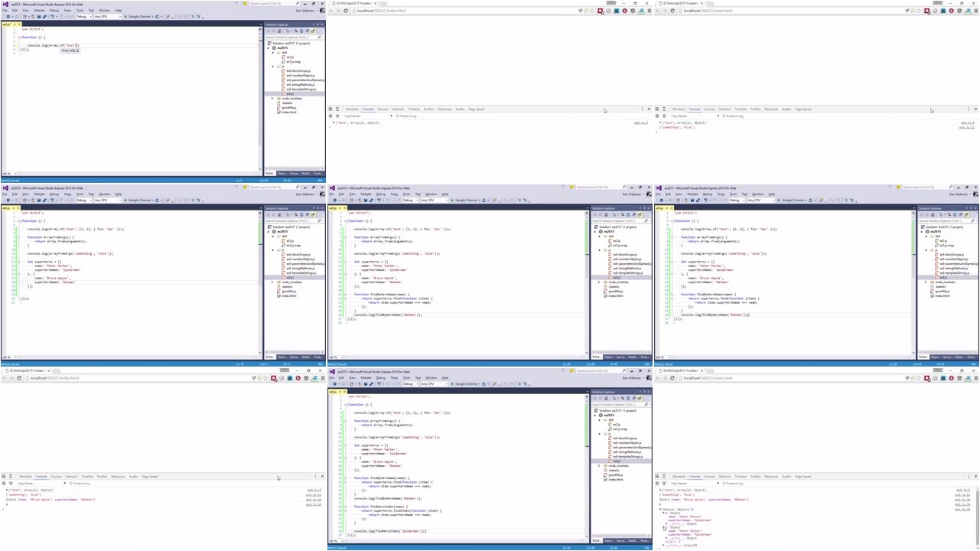980x551 pixels.
Task: Toggle inspect element icon in Chrome with one console line
Action: tap(330, 109)
